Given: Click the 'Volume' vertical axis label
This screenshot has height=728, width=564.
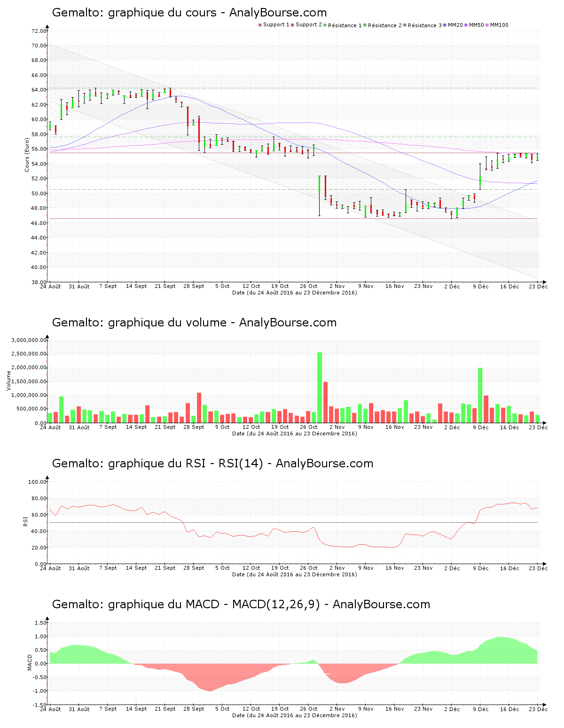Looking at the screenshot, I should pos(9,380).
